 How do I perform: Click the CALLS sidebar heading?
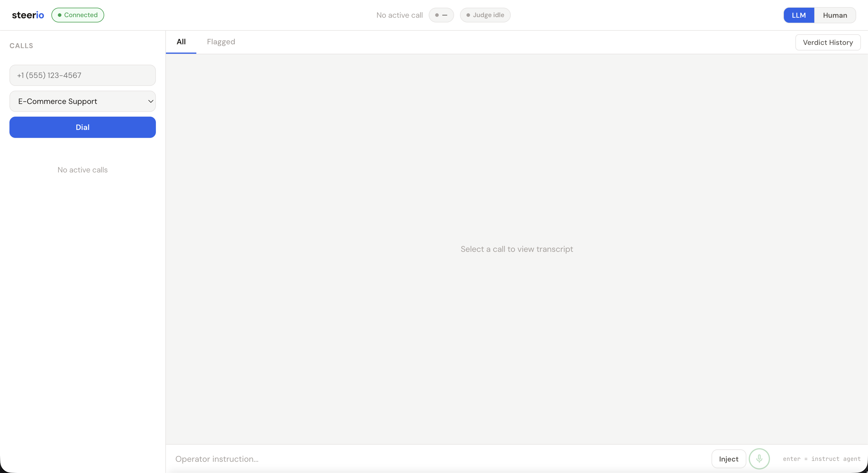[21, 46]
